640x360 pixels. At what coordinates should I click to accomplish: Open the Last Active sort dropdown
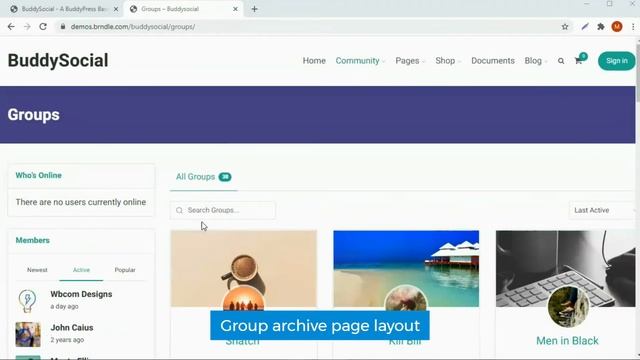[602, 210]
